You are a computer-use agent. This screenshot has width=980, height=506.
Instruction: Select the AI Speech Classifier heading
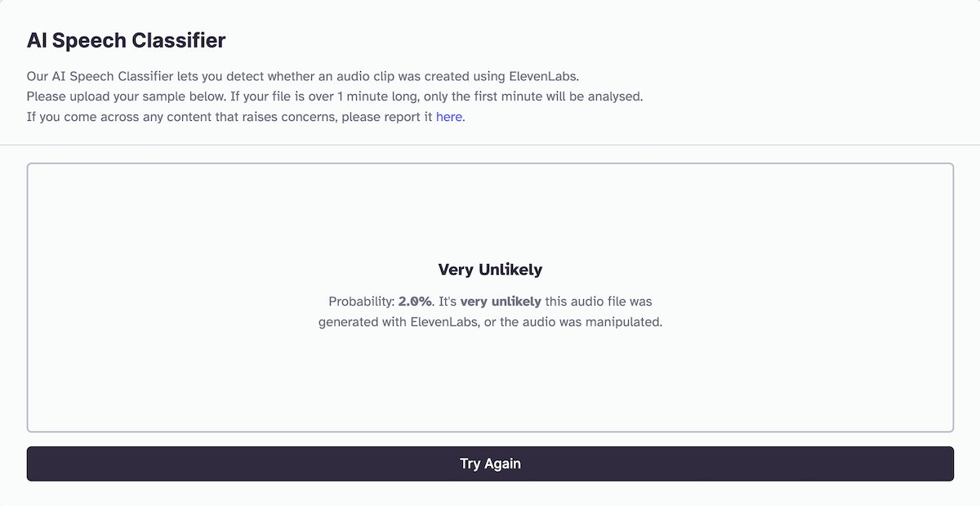click(127, 39)
